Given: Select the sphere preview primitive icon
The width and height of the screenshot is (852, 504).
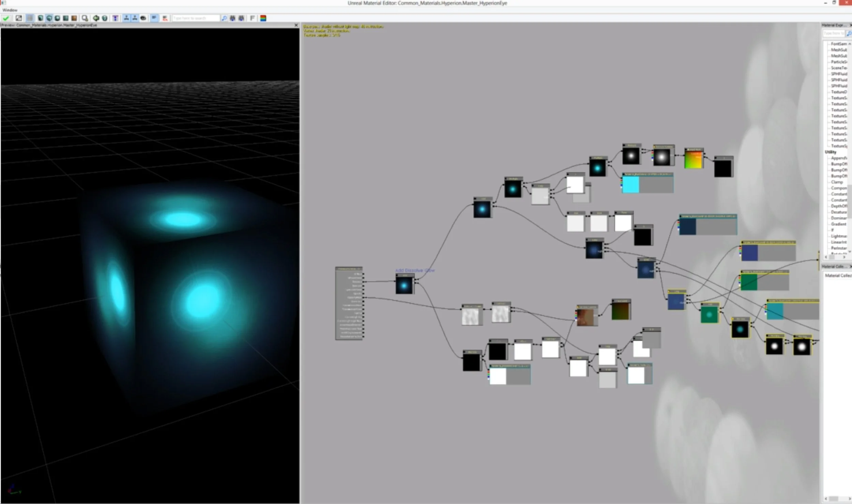Looking at the screenshot, I should click(x=57, y=18).
